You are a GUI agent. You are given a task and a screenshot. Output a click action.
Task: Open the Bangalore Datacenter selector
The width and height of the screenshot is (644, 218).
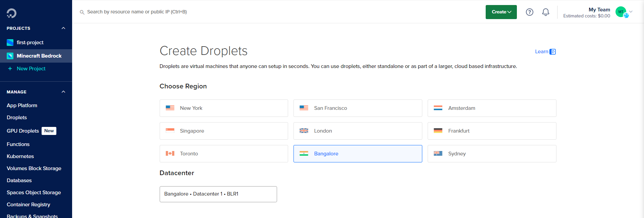218,194
